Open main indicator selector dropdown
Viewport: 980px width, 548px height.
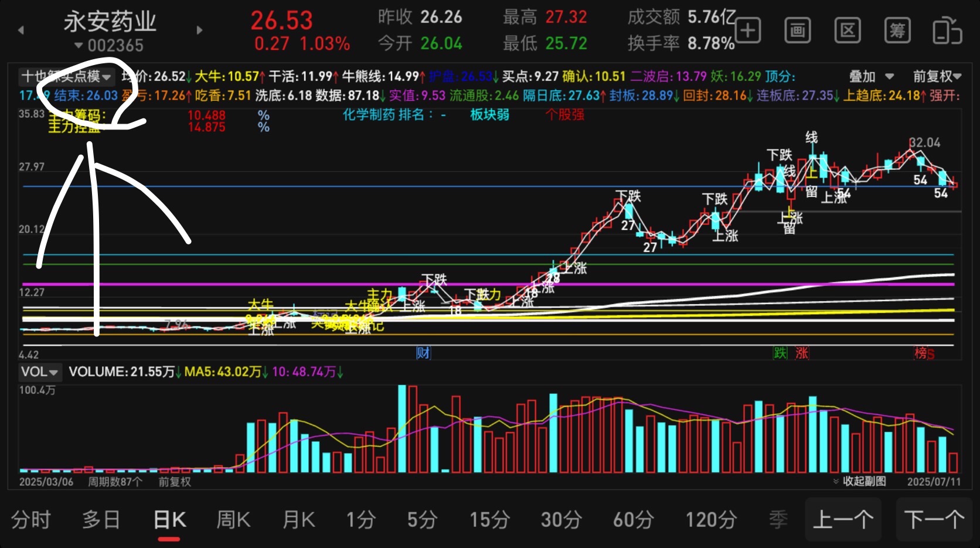[66, 77]
